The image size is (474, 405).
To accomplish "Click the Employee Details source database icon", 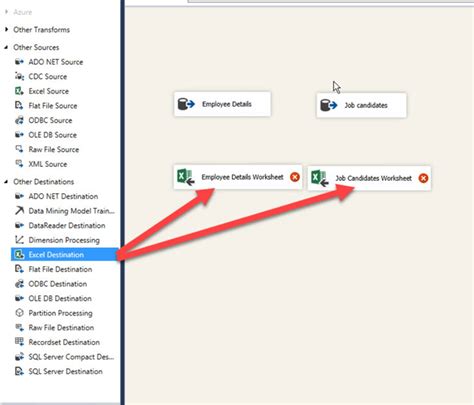I will pyautogui.click(x=186, y=104).
